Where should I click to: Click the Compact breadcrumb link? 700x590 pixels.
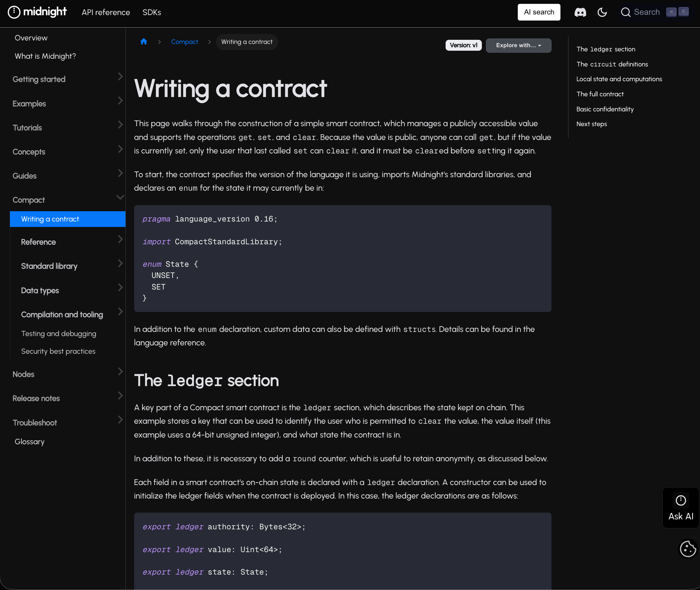pos(184,42)
